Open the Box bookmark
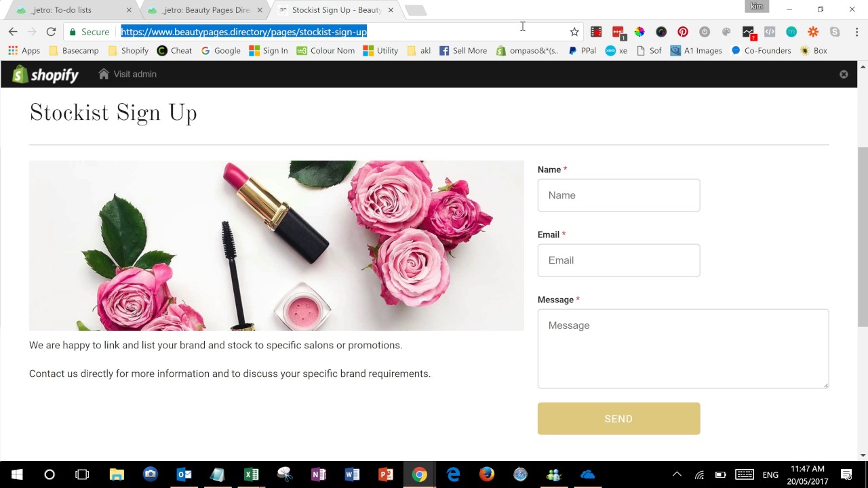The image size is (868, 488). click(x=814, y=51)
